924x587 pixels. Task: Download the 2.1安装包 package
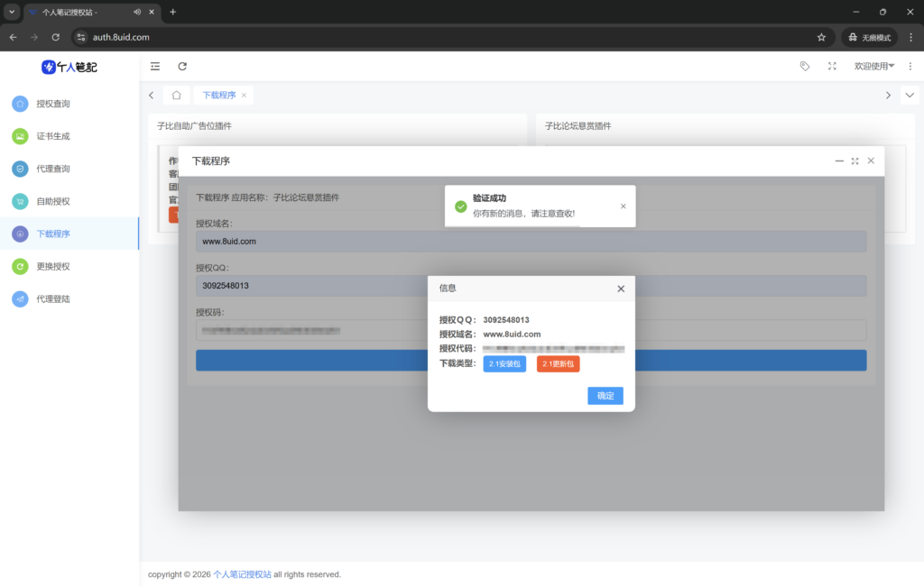[x=504, y=364]
